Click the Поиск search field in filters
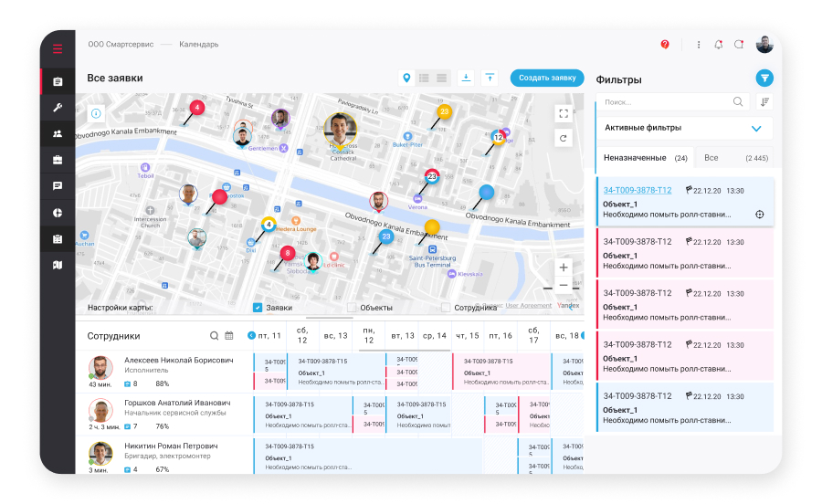Viewport: 822px width, 504px height. [x=673, y=102]
